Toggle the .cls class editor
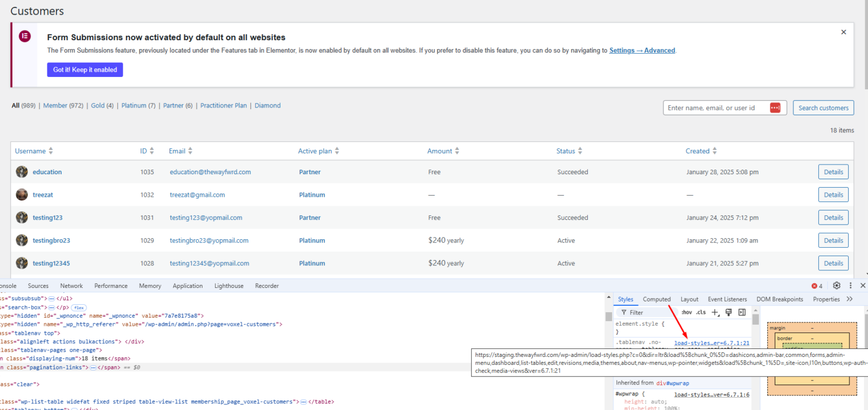The width and height of the screenshot is (868, 410). tap(701, 312)
